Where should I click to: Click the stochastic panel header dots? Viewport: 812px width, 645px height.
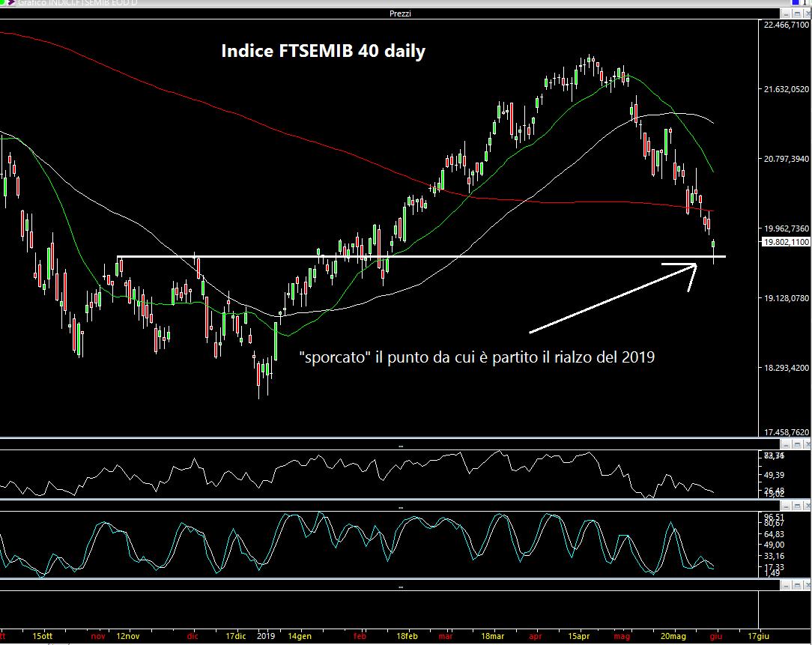pyautogui.click(x=401, y=508)
